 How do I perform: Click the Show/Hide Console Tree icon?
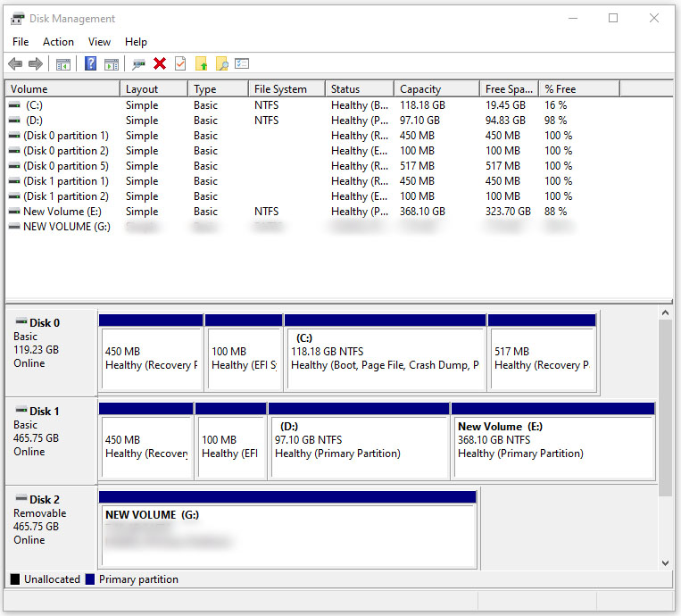coord(63,63)
